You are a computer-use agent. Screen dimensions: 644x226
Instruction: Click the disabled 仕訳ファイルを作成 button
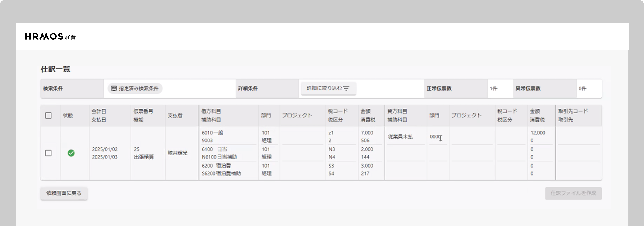[573, 193]
